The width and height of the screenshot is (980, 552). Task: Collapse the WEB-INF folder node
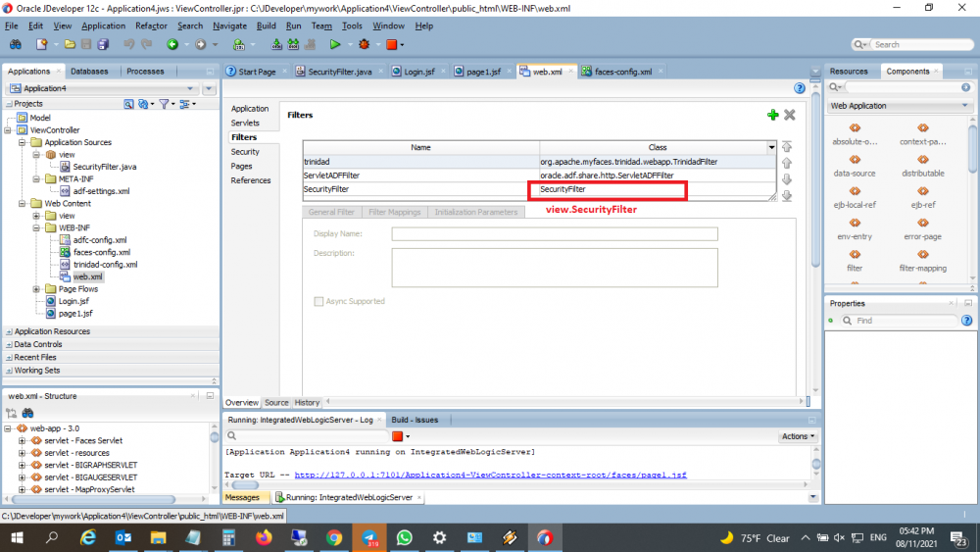pos(36,228)
